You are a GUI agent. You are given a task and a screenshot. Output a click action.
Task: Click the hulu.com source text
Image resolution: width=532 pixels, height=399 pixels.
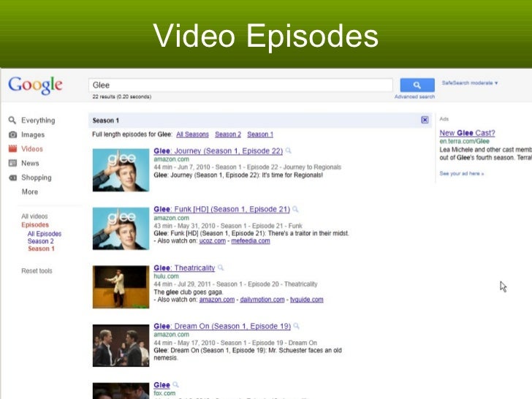(x=167, y=276)
